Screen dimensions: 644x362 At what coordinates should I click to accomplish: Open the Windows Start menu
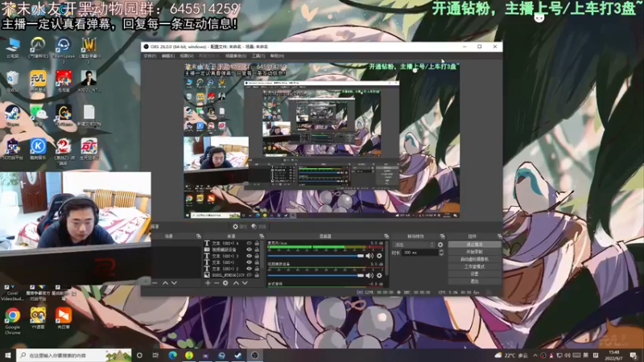[x=8, y=356]
